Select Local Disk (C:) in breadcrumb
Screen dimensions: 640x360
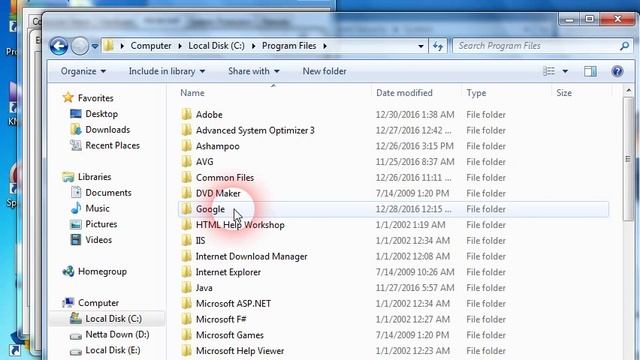(216, 46)
